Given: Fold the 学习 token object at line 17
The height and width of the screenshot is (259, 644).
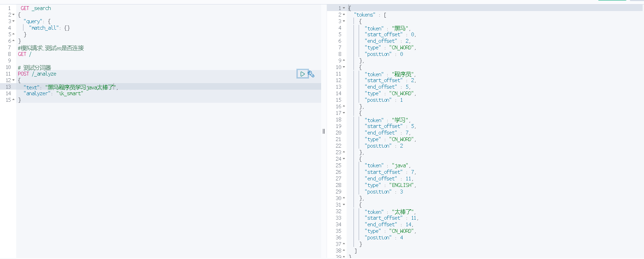Looking at the screenshot, I should (344, 113).
